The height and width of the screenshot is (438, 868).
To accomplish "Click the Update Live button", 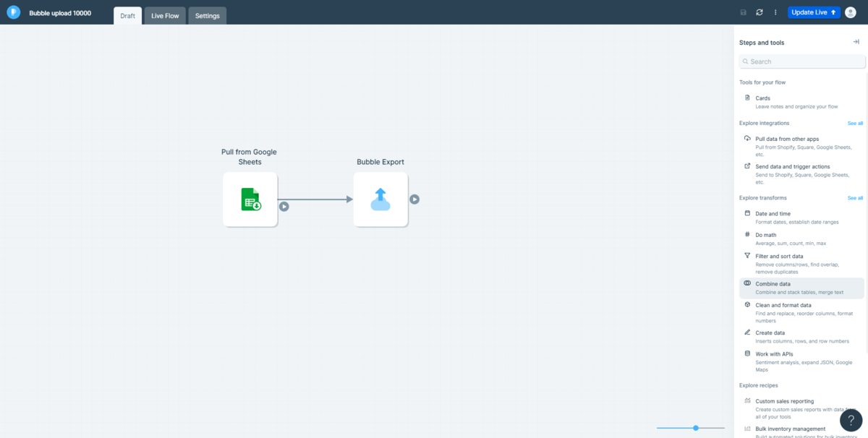I will [814, 12].
